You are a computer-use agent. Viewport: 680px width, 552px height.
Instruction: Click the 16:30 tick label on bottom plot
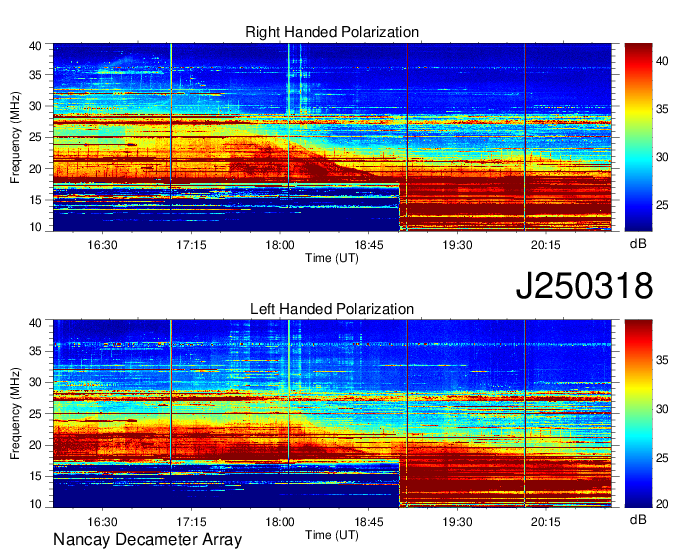[x=102, y=522]
